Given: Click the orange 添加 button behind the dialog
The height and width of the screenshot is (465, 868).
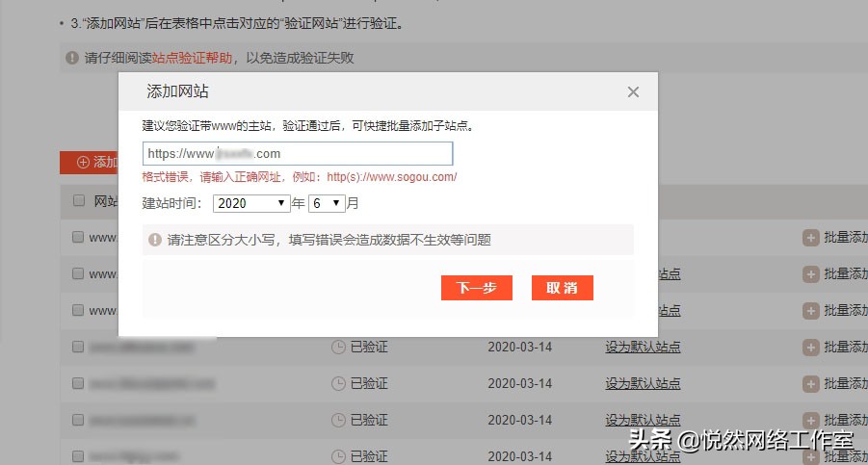Looking at the screenshot, I should tap(90, 162).
